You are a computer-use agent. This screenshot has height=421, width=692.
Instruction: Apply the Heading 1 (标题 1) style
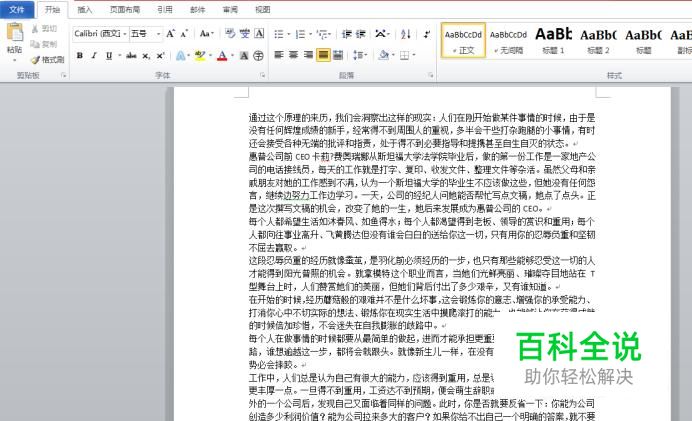click(553, 41)
